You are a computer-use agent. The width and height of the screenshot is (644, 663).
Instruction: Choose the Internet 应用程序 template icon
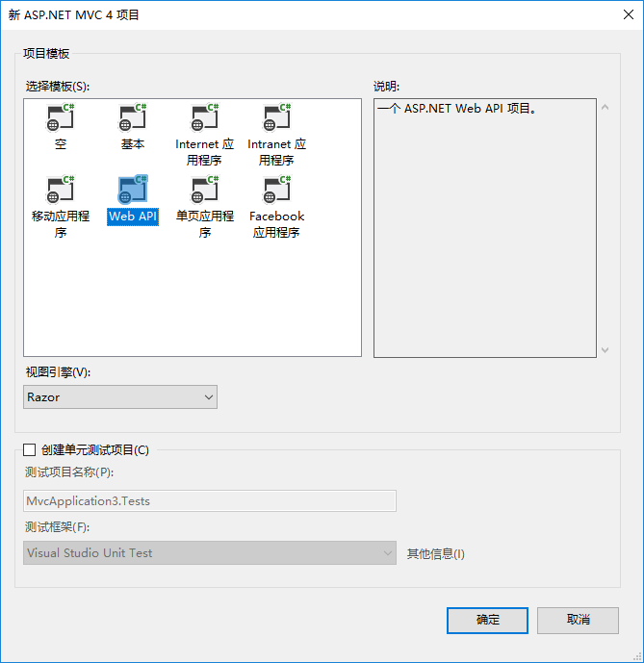(x=205, y=117)
